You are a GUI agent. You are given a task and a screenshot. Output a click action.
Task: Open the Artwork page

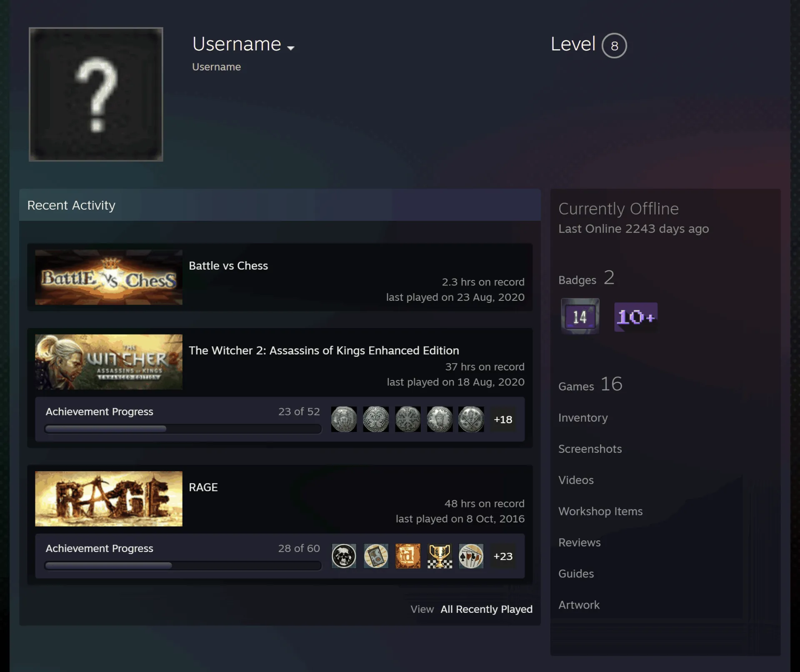click(x=579, y=605)
